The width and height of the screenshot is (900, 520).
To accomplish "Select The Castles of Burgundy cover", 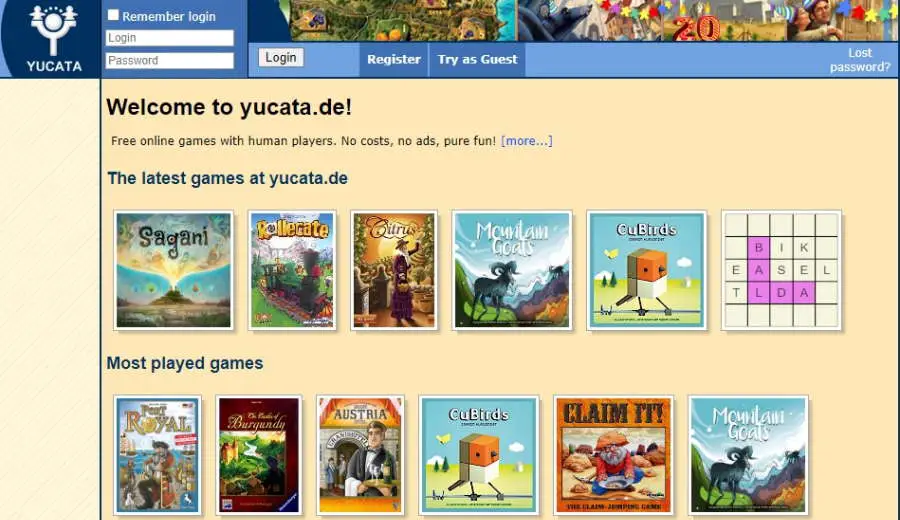I will 259,455.
